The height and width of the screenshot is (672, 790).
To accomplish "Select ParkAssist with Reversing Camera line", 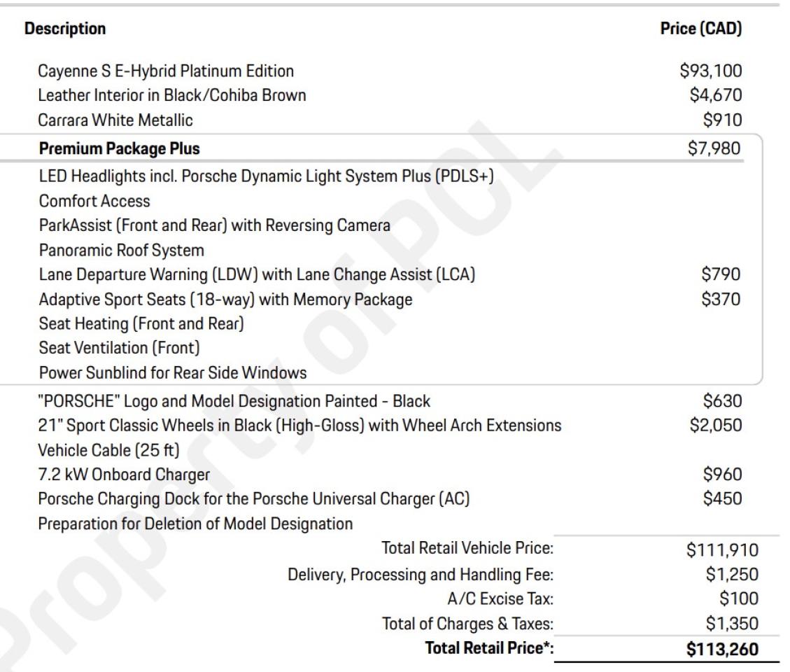I will click(x=214, y=225).
